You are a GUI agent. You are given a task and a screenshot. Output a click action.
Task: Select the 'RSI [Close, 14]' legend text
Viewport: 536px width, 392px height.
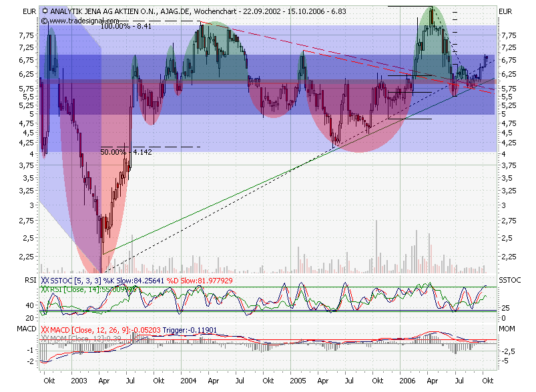(74, 289)
